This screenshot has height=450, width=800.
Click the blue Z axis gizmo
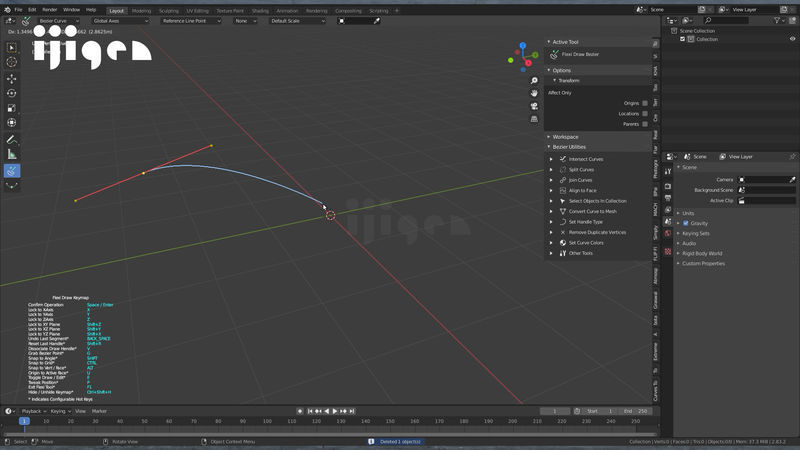(x=522, y=45)
